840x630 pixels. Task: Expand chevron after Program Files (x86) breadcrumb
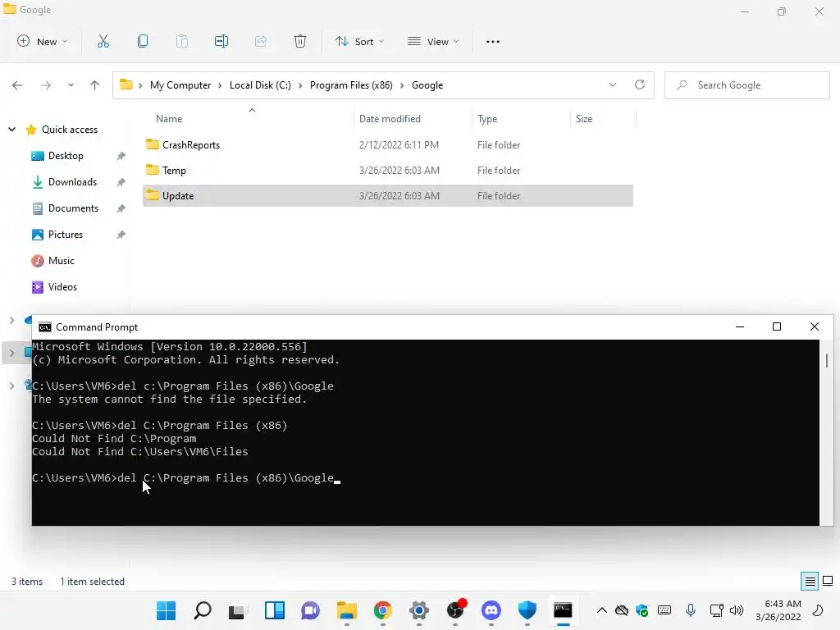[402, 85]
